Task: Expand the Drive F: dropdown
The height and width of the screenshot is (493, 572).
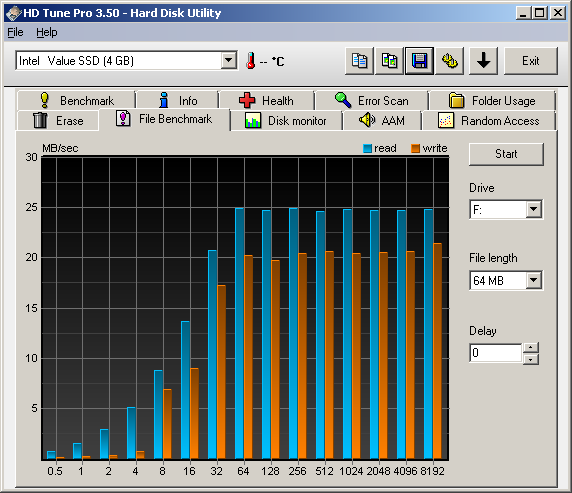Action: coord(534,209)
